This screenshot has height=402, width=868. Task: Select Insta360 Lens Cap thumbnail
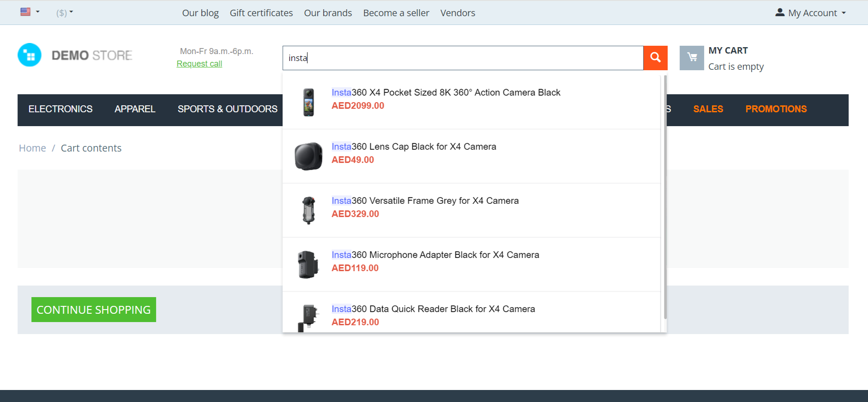[308, 156]
